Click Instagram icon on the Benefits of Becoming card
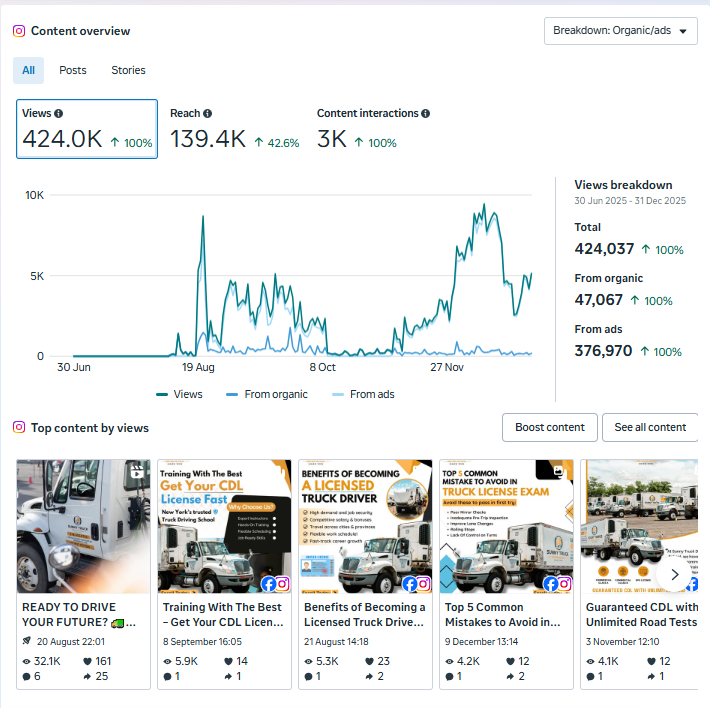This screenshot has width=710, height=708. click(423, 583)
